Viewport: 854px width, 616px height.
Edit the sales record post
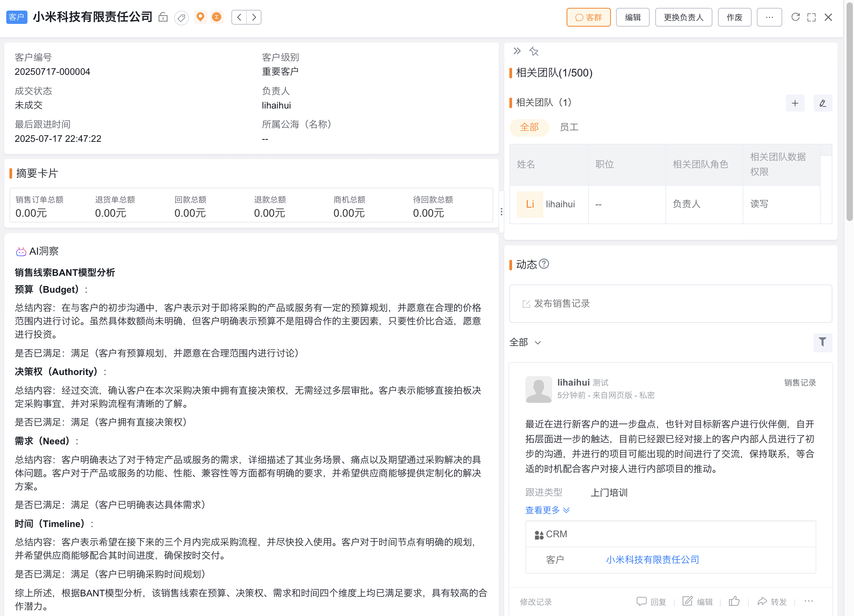pyautogui.click(x=698, y=602)
